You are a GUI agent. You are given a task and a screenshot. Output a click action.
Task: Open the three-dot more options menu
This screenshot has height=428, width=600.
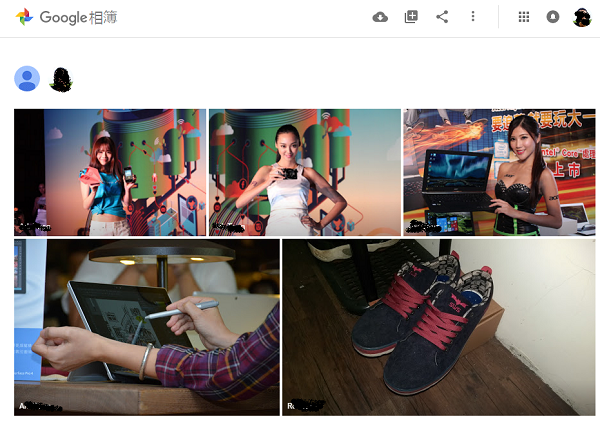coord(473,17)
